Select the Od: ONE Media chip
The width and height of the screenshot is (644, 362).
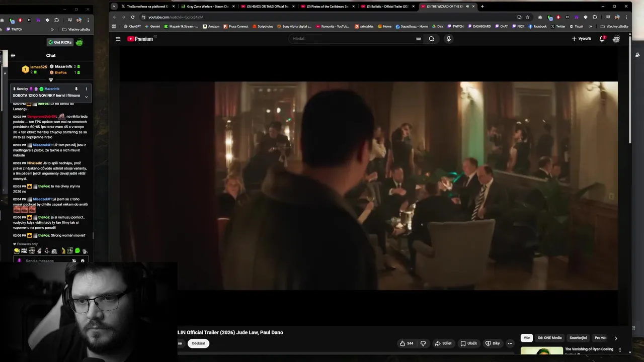(549, 338)
